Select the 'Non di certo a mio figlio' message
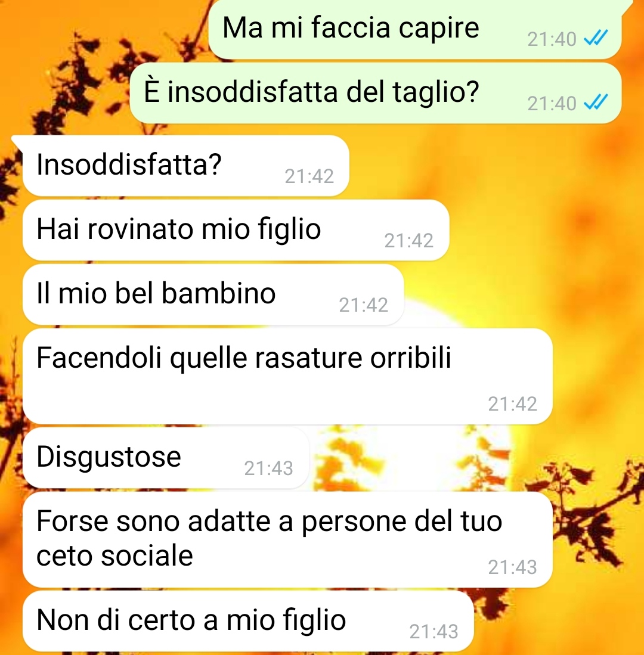The width and height of the screenshot is (644, 655). [248, 621]
